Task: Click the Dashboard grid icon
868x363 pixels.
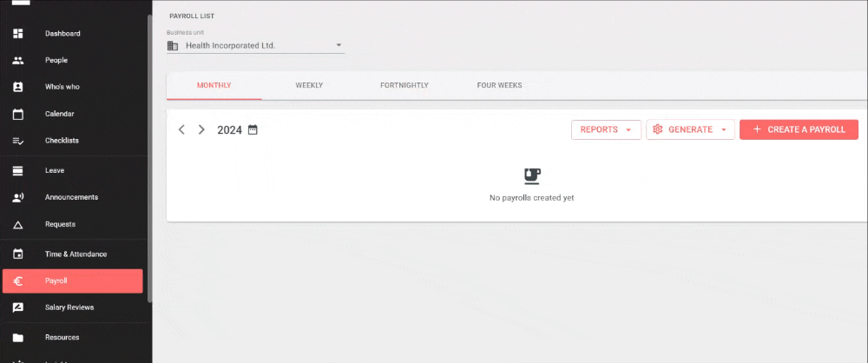Action: coord(17,33)
